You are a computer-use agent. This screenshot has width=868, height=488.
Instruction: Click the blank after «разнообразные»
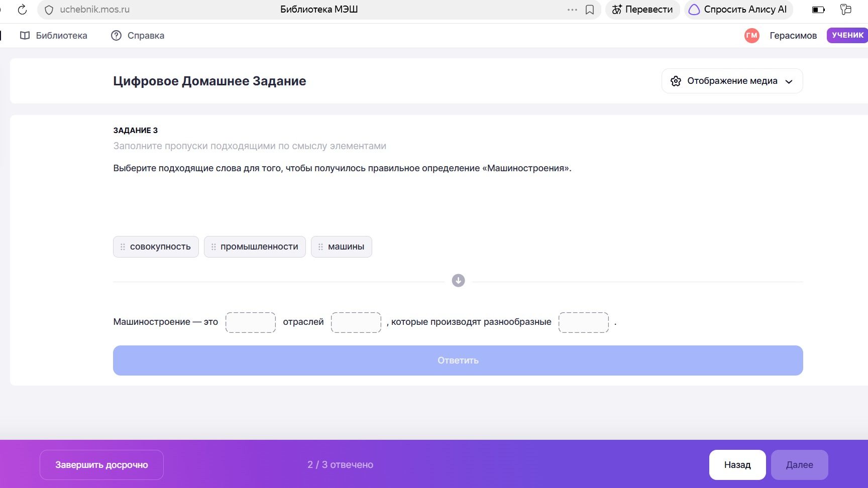click(584, 322)
